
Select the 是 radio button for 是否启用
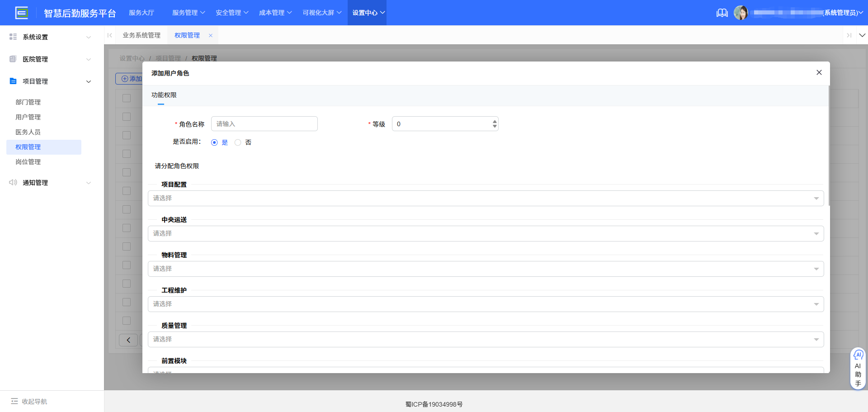point(214,142)
